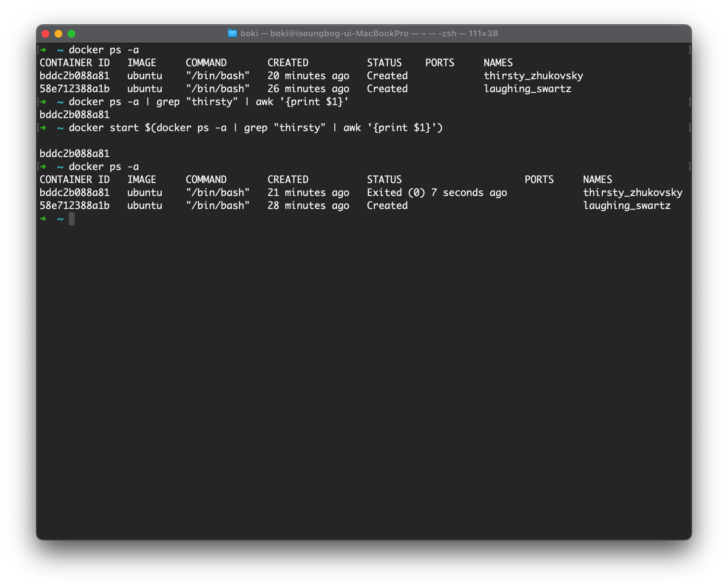This screenshot has height=588, width=728.
Task: Click the second table's STATUS column header
Action: [384, 179]
